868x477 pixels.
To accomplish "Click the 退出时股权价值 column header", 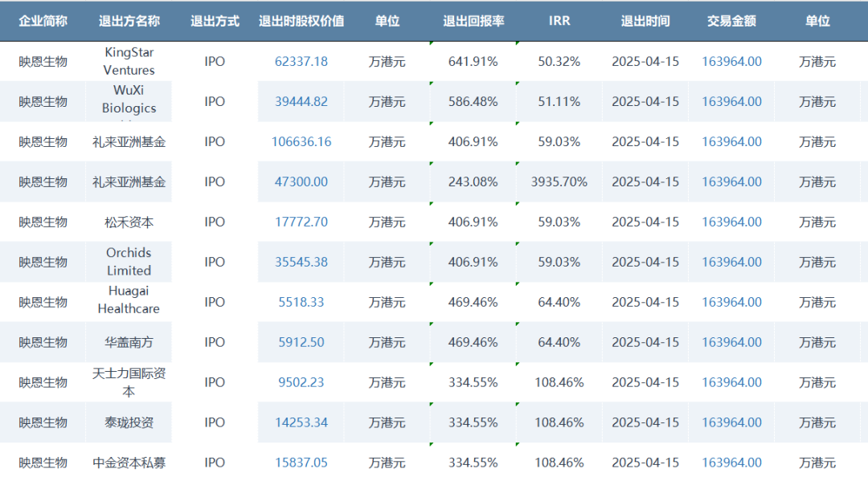I will point(301,22).
